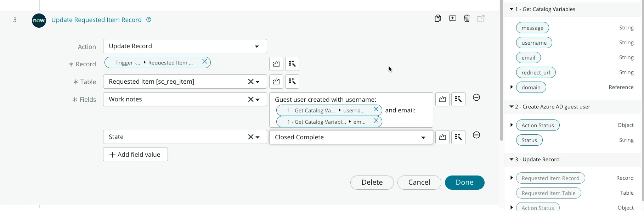644x217 pixels.
Task: Click the add annotation comment icon
Action: [x=452, y=18]
